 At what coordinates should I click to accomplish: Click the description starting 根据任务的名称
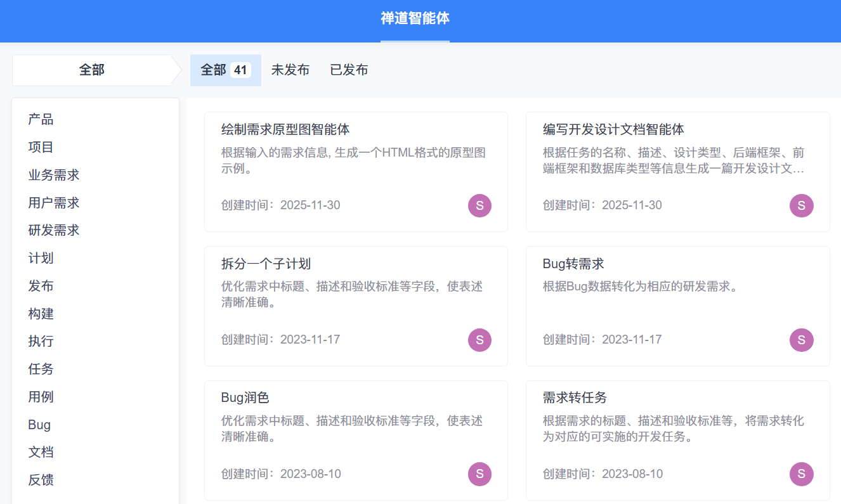click(674, 161)
